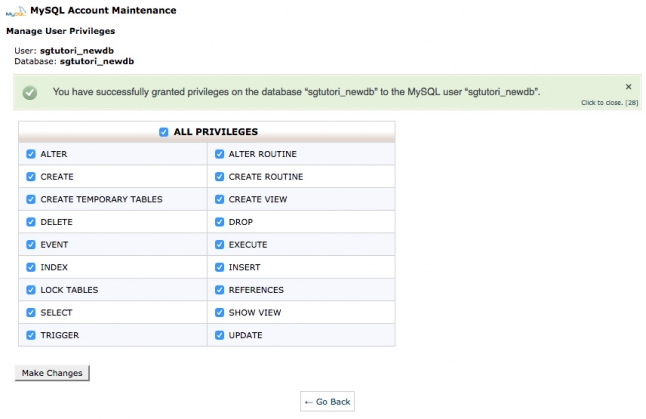The image size is (646, 419).
Task: Toggle the INSERT privilege checkbox
Action: pos(219,267)
